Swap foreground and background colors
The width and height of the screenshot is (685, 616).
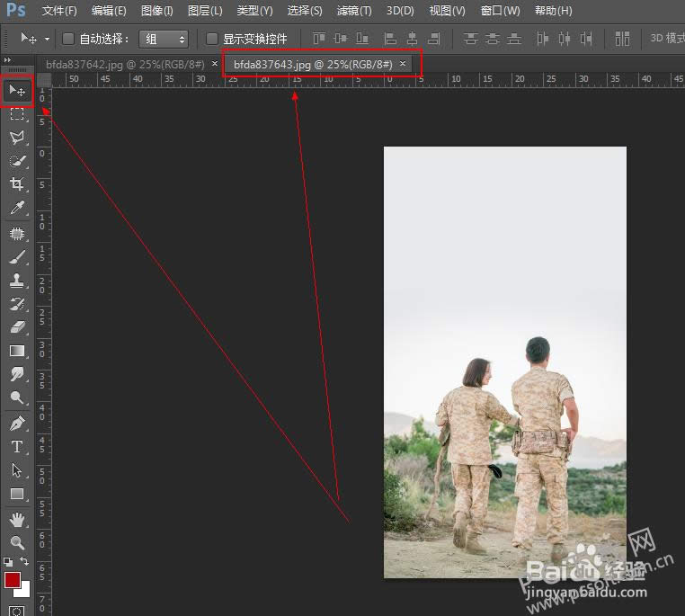pos(25,561)
